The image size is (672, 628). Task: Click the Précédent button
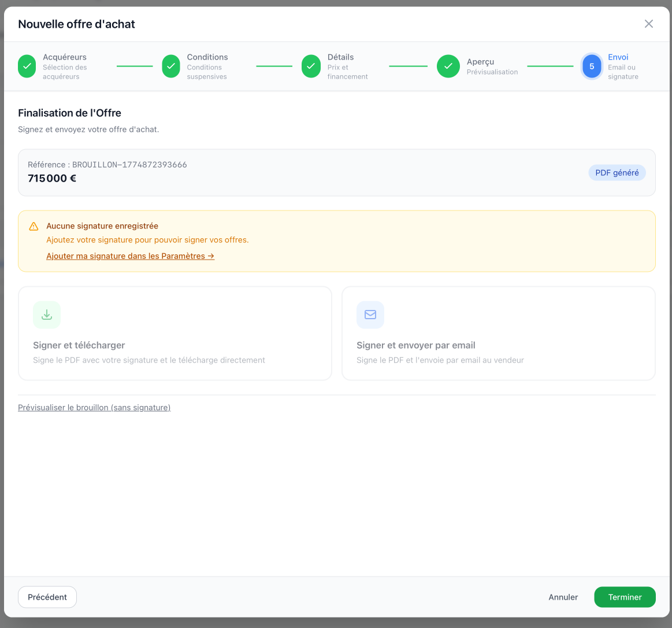[x=47, y=597]
